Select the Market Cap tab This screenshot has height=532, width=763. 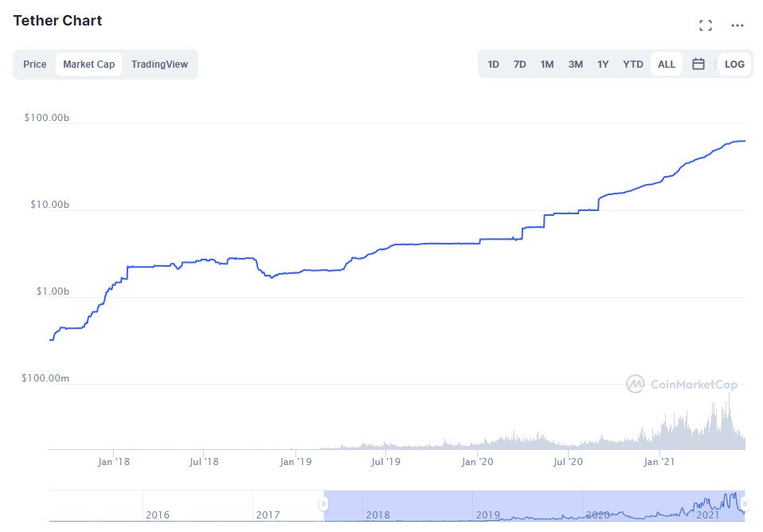tap(88, 65)
